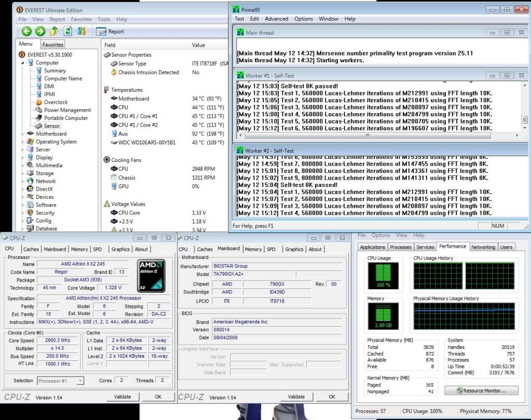Click the green Back arrow in EVEREST toolbar

pos(26,32)
